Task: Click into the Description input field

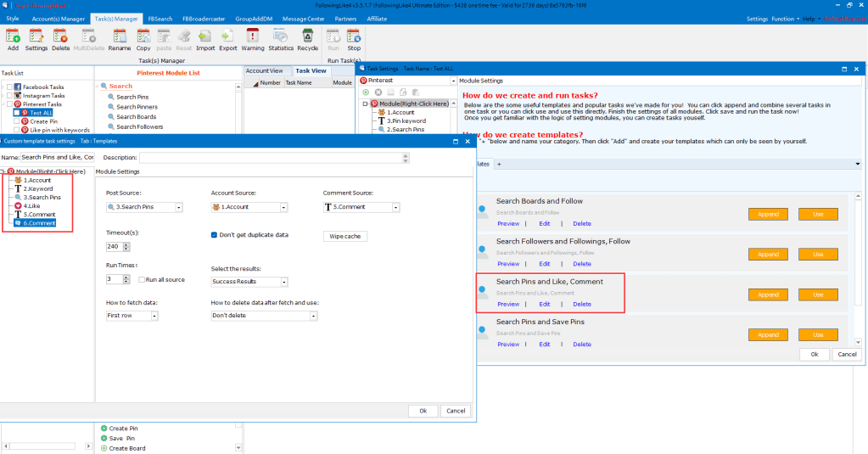Action: (273, 157)
